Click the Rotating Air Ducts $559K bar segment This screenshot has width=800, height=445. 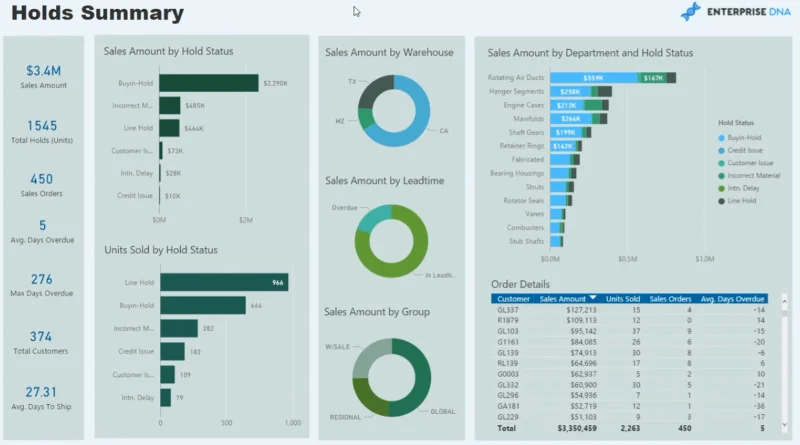click(x=593, y=78)
